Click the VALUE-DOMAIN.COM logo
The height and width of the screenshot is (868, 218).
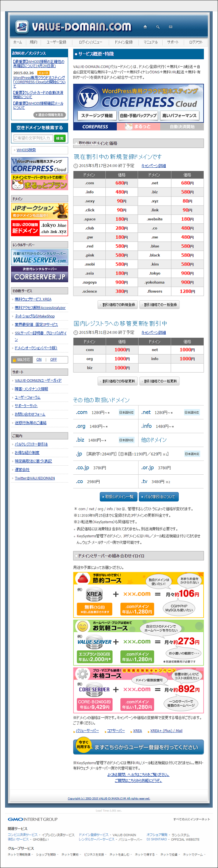point(73,27)
